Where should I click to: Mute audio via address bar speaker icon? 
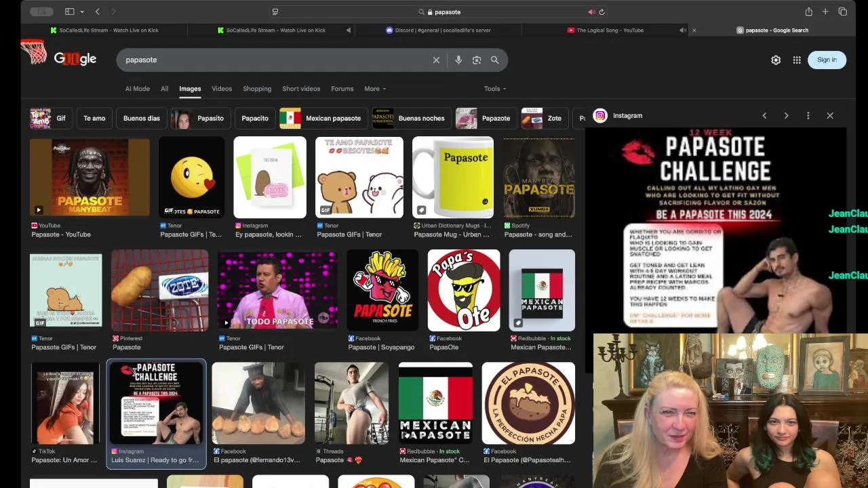591,12
